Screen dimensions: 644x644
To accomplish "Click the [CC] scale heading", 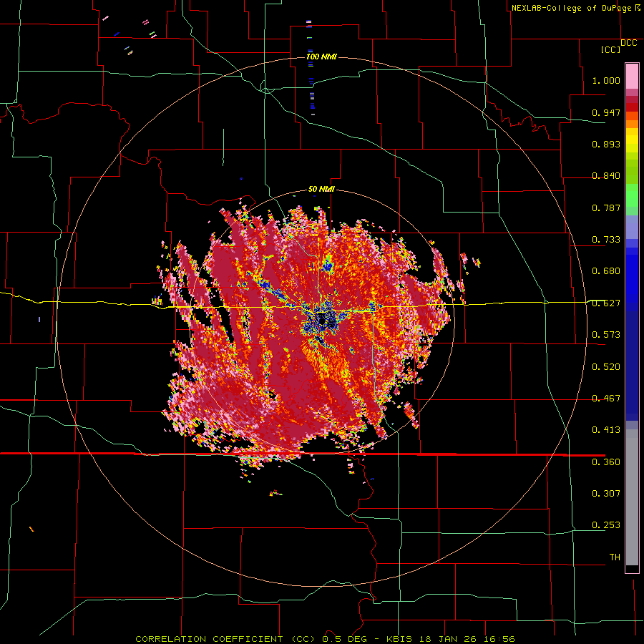I will [610, 49].
